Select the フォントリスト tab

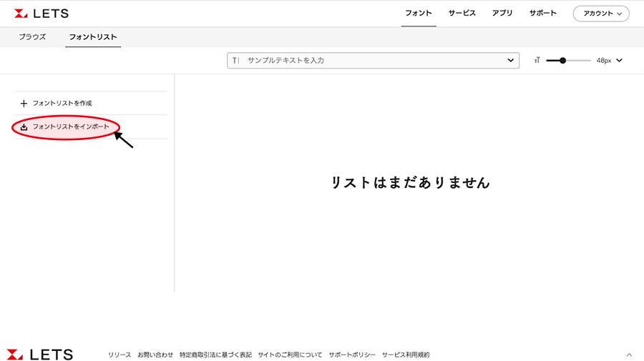coord(93,37)
